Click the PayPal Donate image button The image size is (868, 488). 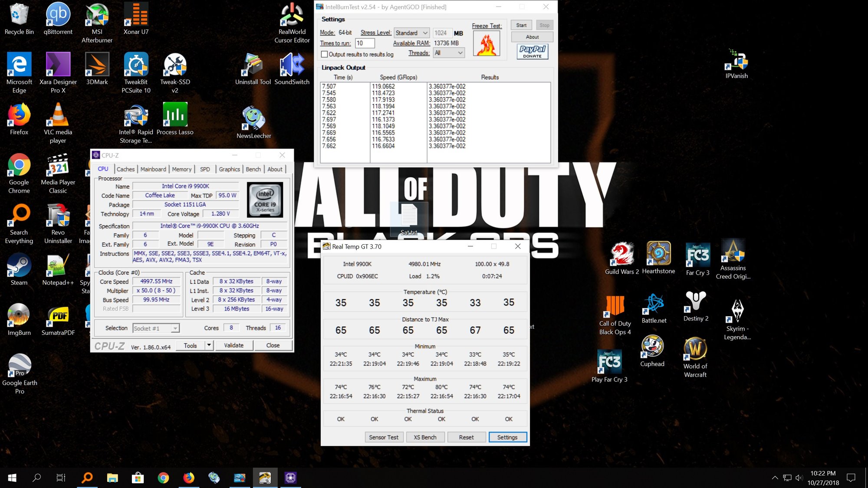click(x=532, y=52)
